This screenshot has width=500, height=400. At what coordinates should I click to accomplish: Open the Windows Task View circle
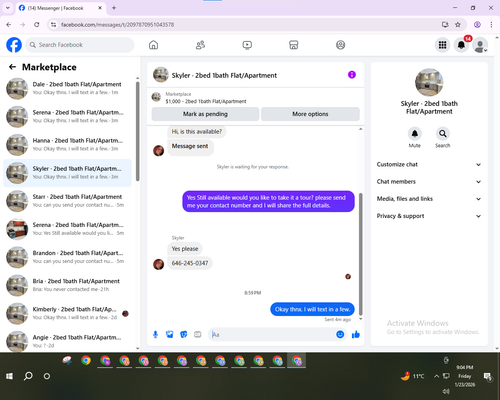pyautogui.click(x=47, y=376)
